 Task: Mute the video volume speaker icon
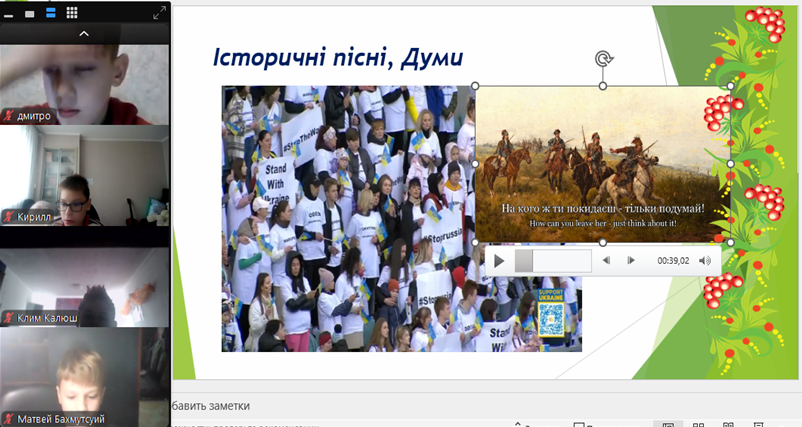point(705,261)
